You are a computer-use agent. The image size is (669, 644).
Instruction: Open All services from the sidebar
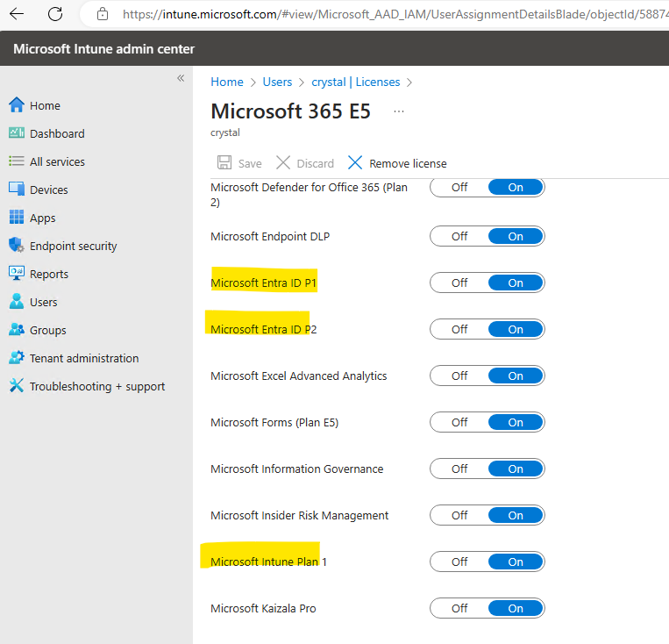click(x=57, y=162)
